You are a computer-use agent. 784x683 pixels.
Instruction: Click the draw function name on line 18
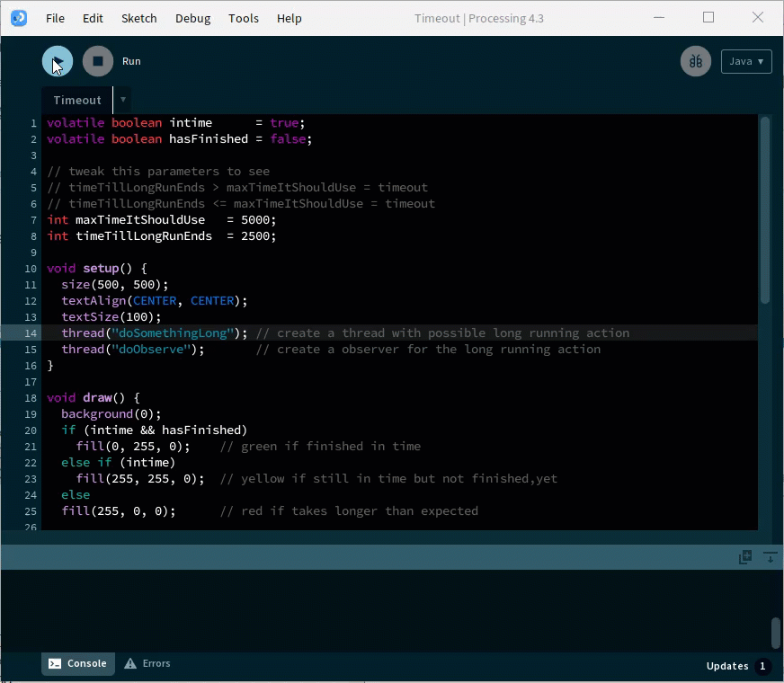[x=97, y=398]
